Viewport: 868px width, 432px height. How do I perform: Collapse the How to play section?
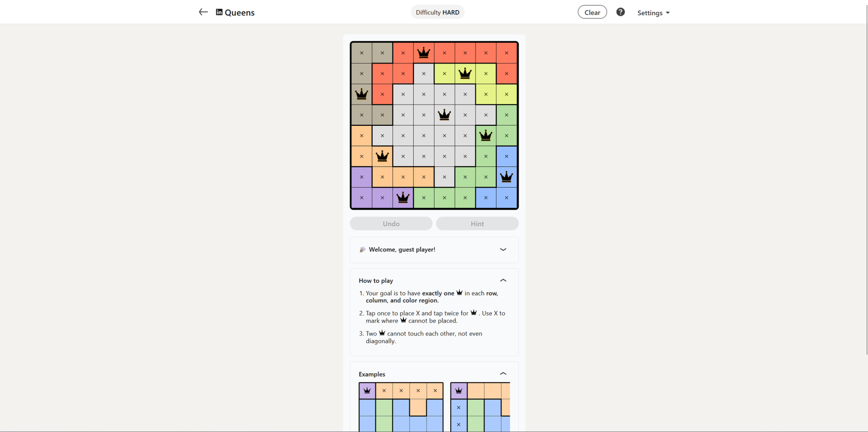pos(503,281)
